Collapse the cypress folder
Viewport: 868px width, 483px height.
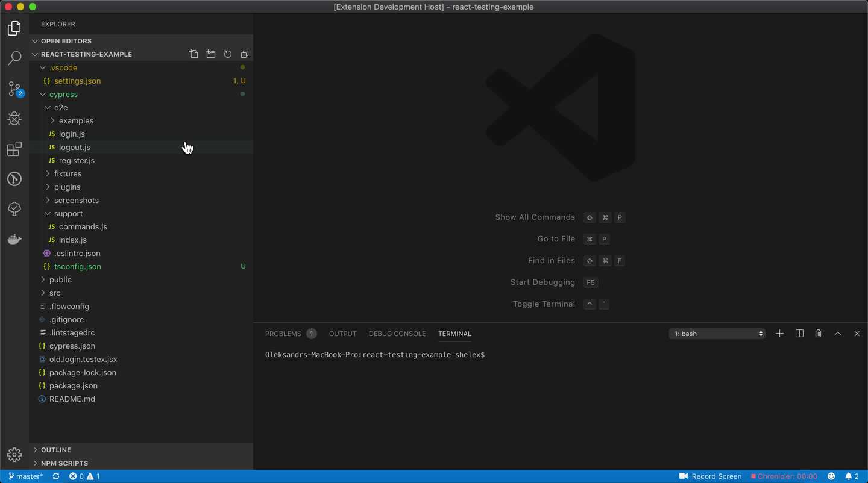pyautogui.click(x=141, y=95)
